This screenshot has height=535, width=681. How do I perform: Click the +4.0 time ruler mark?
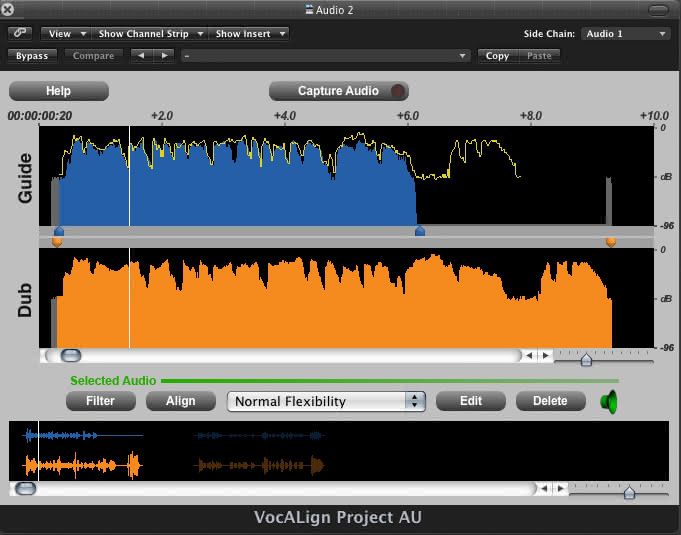point(285,116)
